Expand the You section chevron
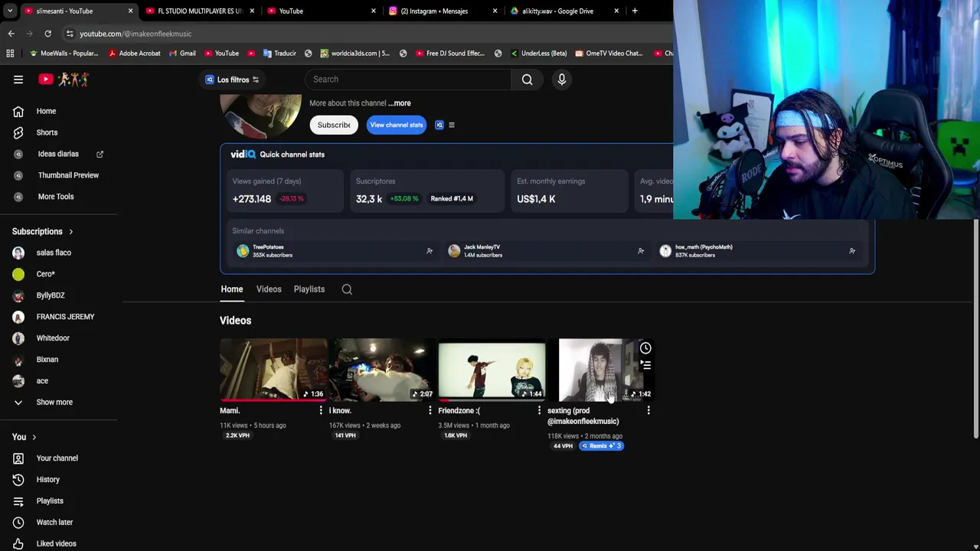 pos(34,437)
